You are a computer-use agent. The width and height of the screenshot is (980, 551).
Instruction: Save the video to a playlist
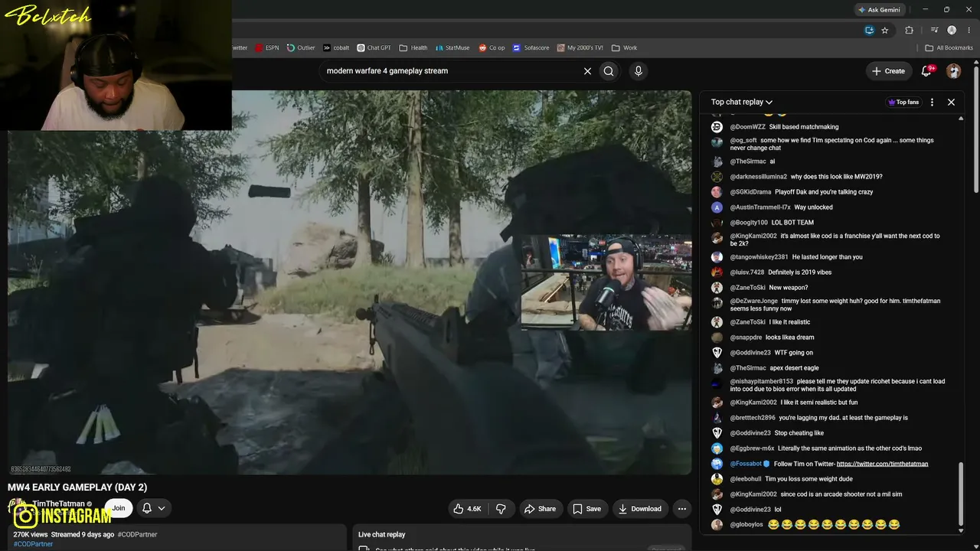[x=587, y=509]
